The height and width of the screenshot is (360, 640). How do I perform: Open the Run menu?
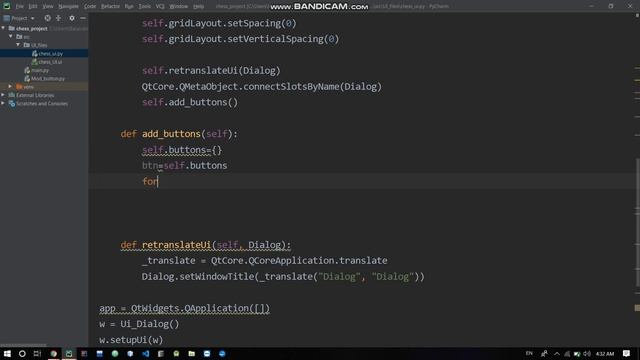[129, 7]
